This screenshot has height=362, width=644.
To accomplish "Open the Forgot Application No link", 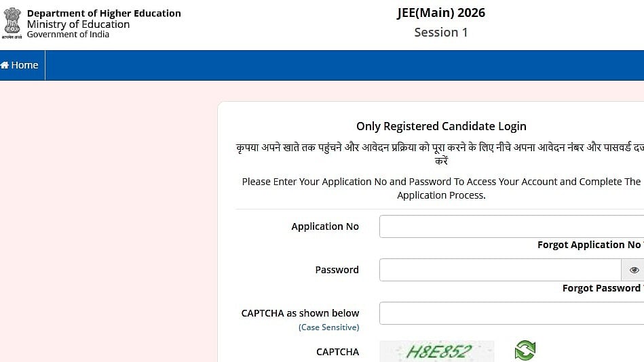I will coord(589,245).
